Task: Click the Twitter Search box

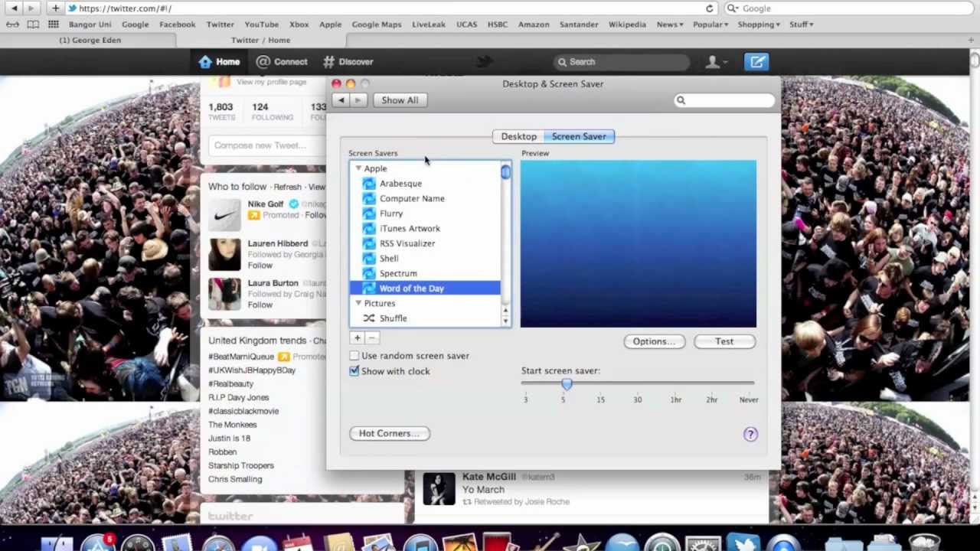Action: (620, 62)
